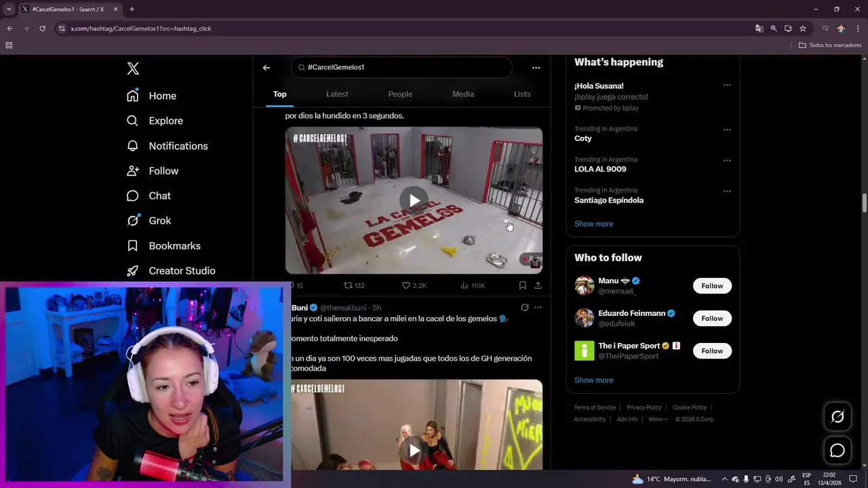Open the Coty trending topic
Image resolution: width=868 pixels, height=488 pixels.
[x=583, y=138]
